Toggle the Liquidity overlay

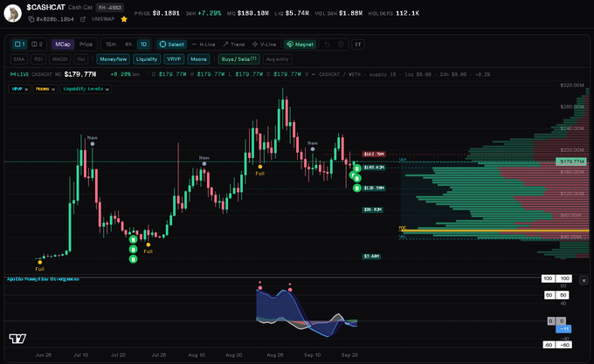click(x=147, y=59)
